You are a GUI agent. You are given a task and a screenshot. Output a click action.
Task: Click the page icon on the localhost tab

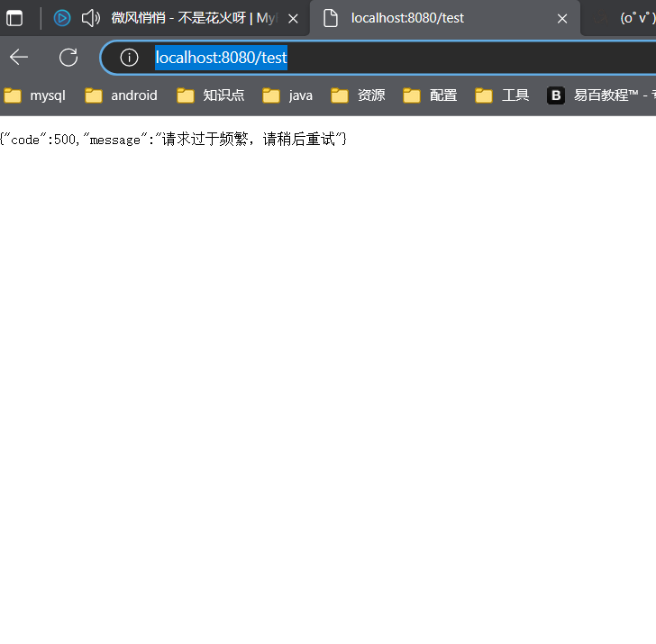[x=331, y=18]
